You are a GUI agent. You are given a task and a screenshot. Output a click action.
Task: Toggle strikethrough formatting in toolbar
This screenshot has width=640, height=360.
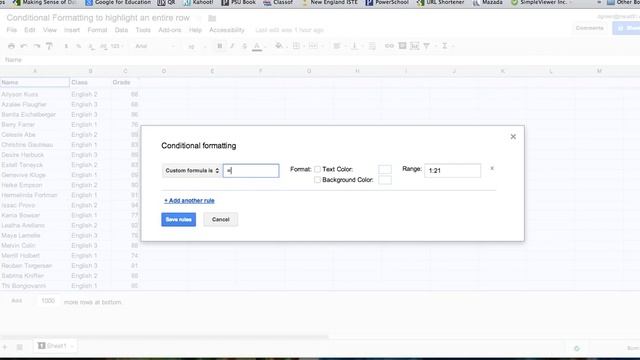tap(244, 46)
